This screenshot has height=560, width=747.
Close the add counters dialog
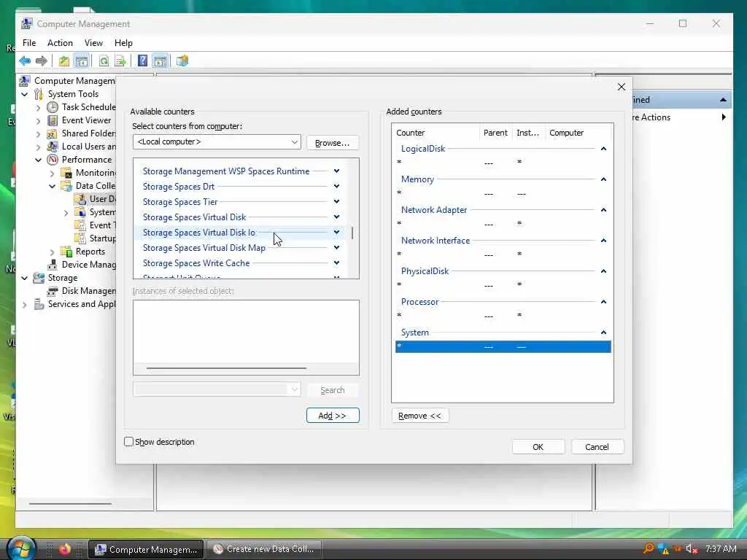[x=622, y=87]
